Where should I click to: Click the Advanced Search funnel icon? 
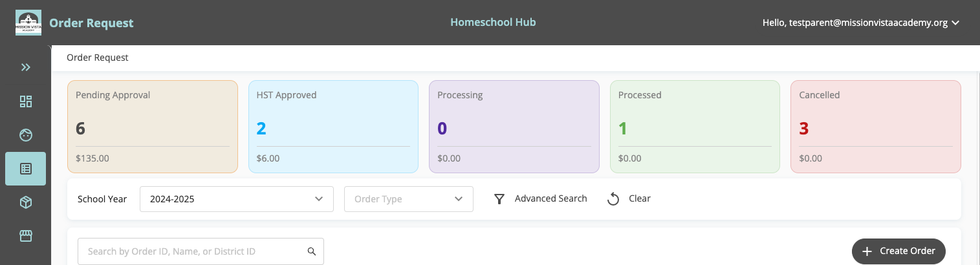[499, 199]
